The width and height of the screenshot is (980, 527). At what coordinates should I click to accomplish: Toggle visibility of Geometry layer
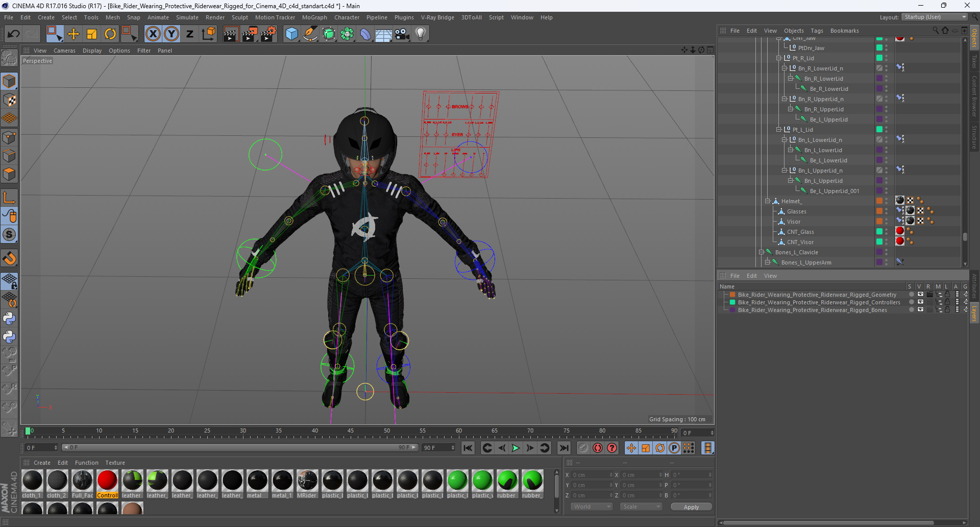920,295
